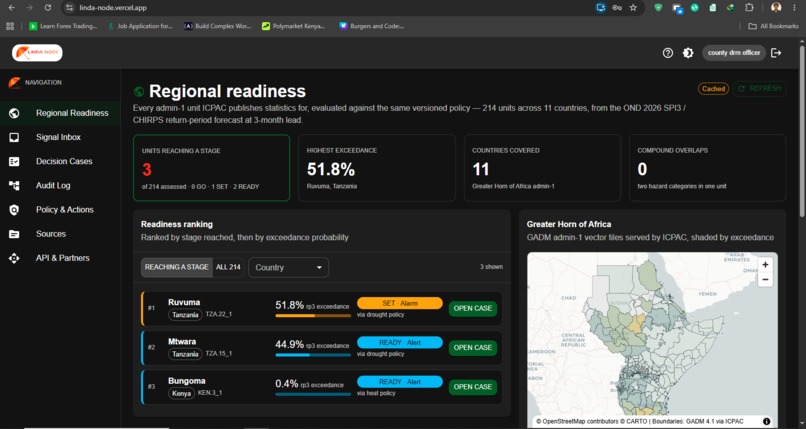This screenshot has width=806, height=429.
Task: Open the browser extensions puzzle icon
Action: [749, 8]
